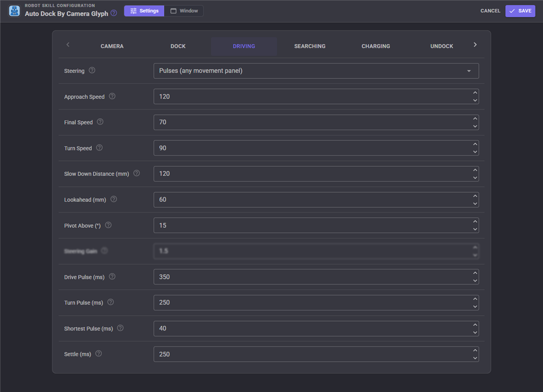
Task: Click the Turn Speed help icon
Action: click(99, 148)
